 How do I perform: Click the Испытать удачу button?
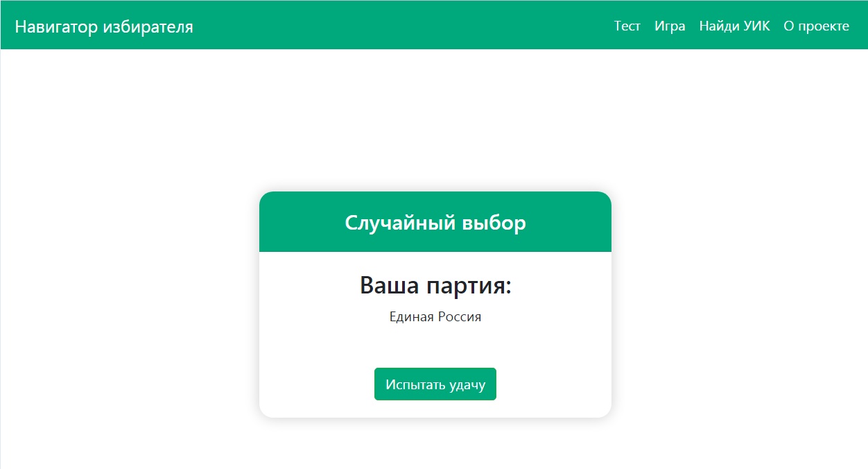[435, 384]
